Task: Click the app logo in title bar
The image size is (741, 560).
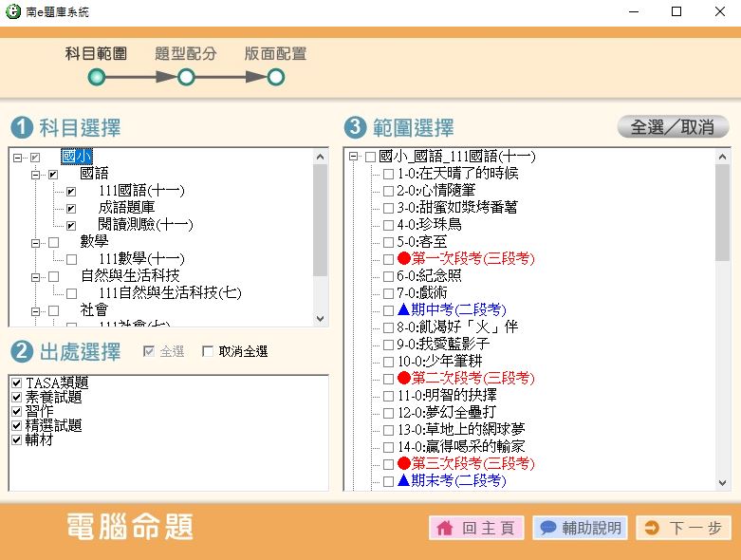Action: pyautogui.click(x=14, y=12)
